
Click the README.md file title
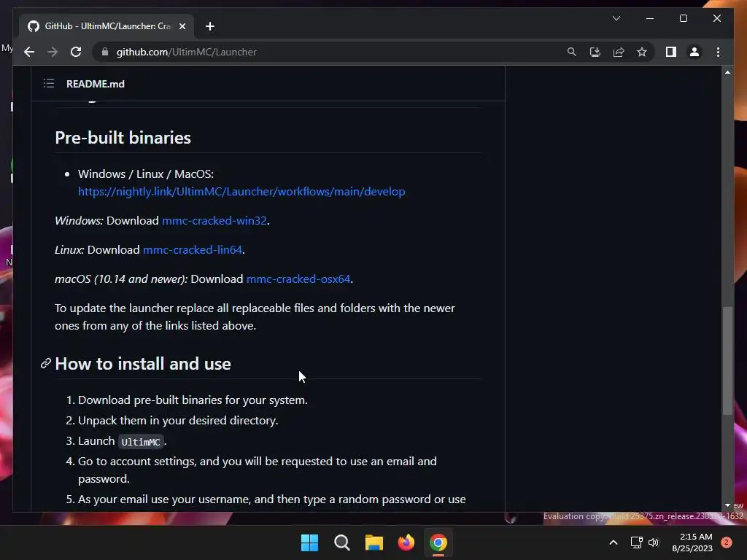[x=96, y=84]
